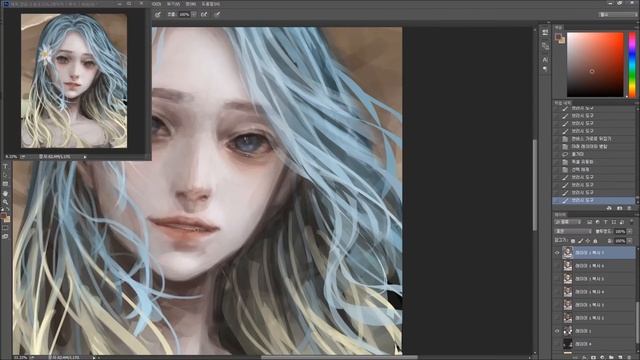Viewport: 640px width, 360px height.
Task: Select the Zoom magnifier tool
Action: [5, 202]
